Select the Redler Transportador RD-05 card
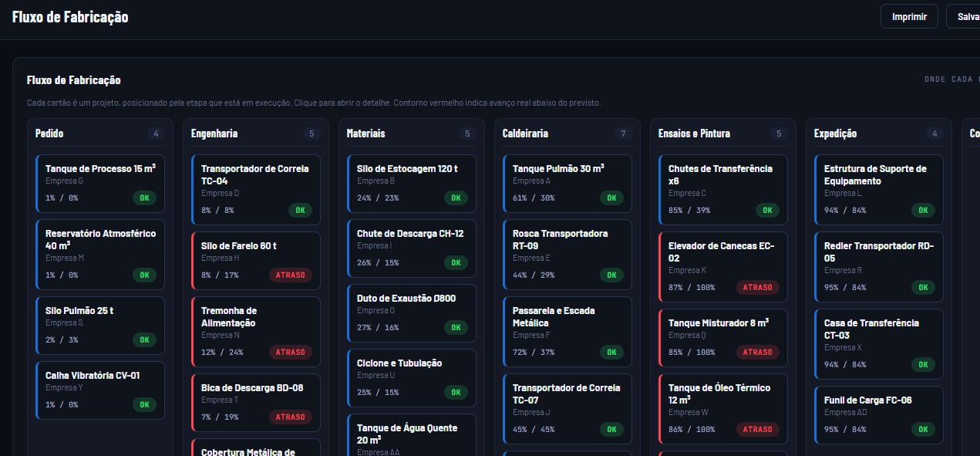This screenshot has width=980, height=456. pyautogui.click(x=879, y=267)
